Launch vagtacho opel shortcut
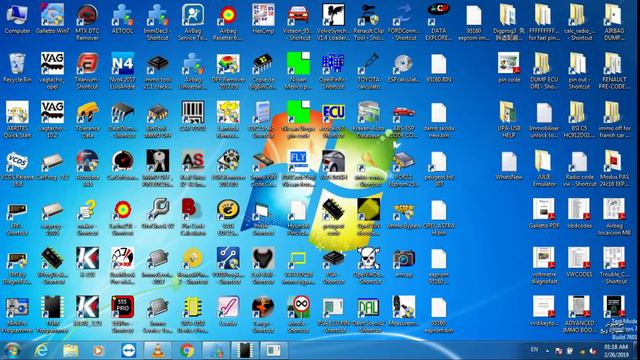This screenshot has height=360, width=640. [x=52, y=70]
